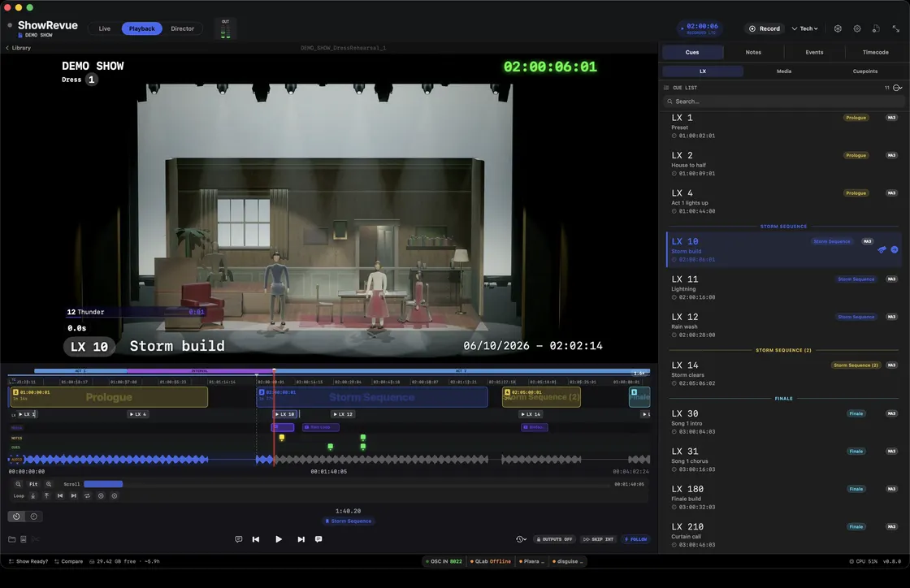Click the audio file export icon
Screen dimensions: 910x588
click(x=876, y=28)
